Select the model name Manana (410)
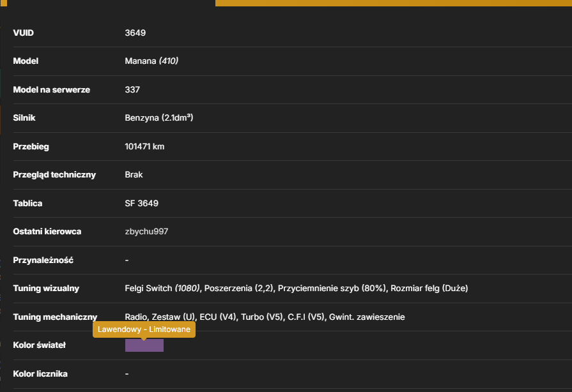The height and width of the screenshot is (392, 572). coord(151,61)
